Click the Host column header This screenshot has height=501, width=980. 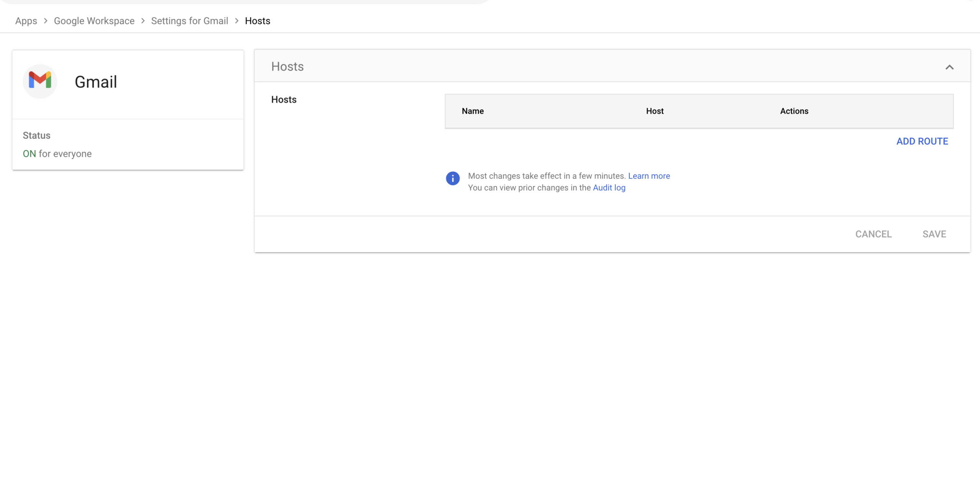655,111
